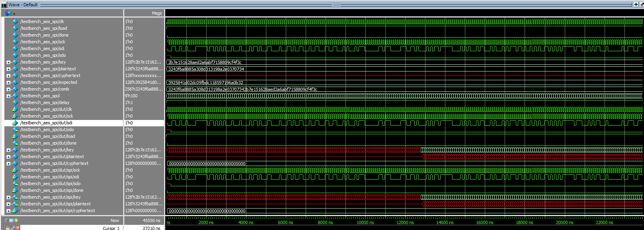This screenshot has width=644, height=230.
Task: Select signal /testbench_aes_spi/cyphertext
Action: point(50,75)
